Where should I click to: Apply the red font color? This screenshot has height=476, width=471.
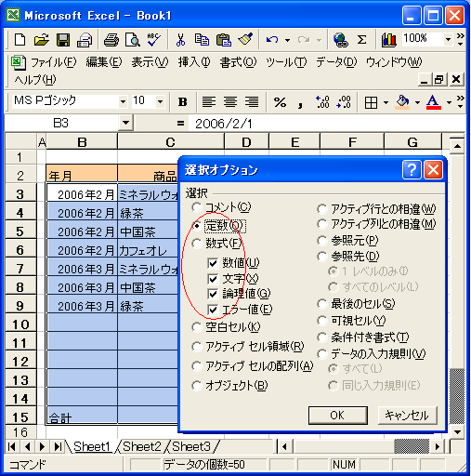pos(433,102)
